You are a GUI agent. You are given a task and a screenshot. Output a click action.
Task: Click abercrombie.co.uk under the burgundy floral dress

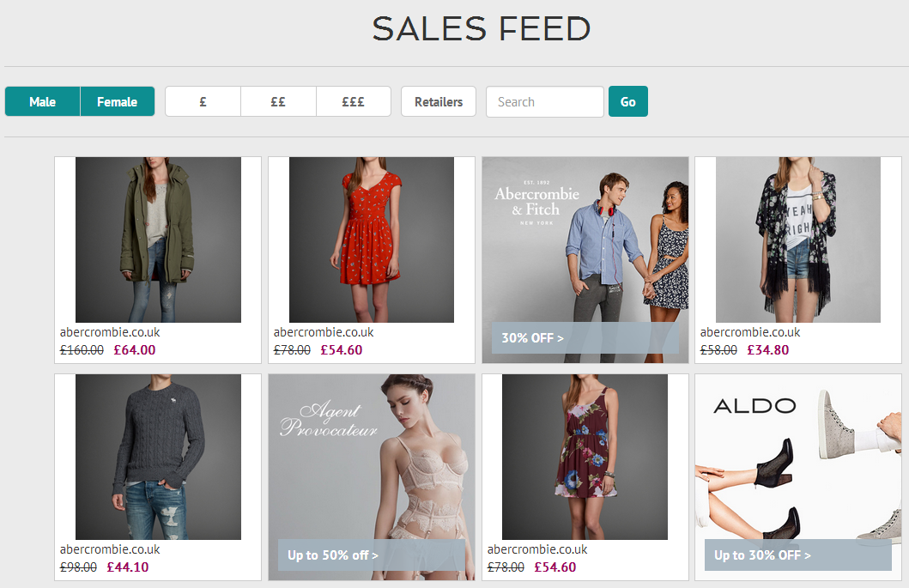(537, 549)
